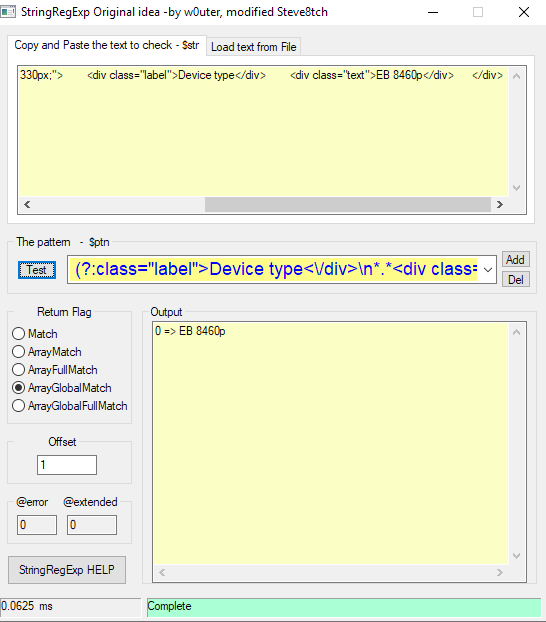The height and width of the screenshot is (622, 546).
Task: Click the left arrow of input horizontal scrollbar
Action: point(27,205)
